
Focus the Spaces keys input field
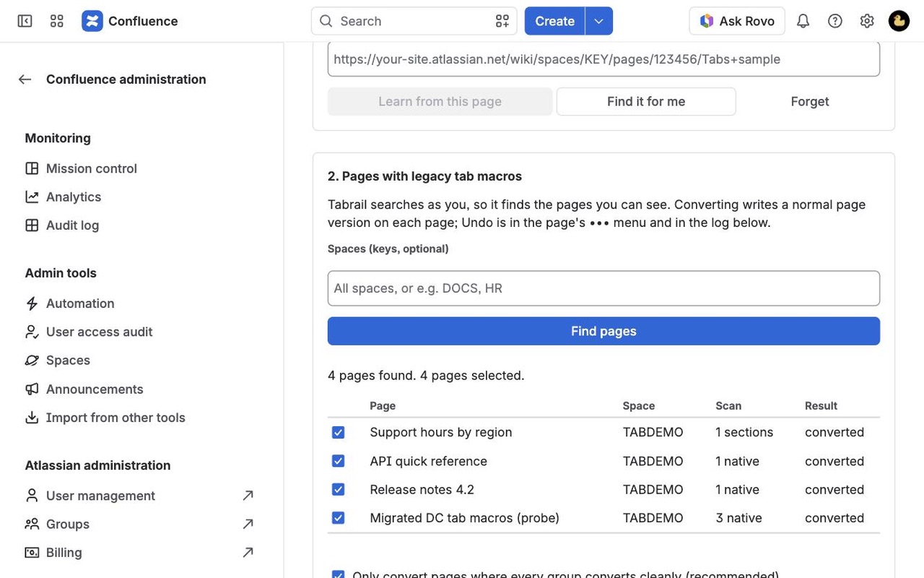tap(603, 288)
